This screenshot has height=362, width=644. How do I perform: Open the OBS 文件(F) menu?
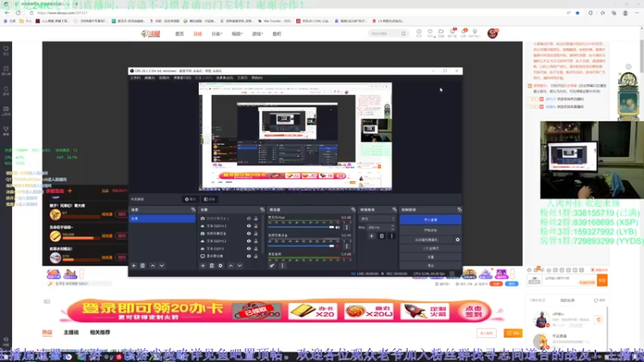point(135,77)
